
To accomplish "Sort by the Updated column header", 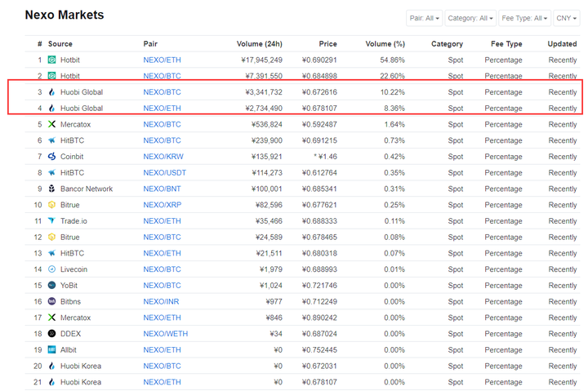I will tap(562, 44).
